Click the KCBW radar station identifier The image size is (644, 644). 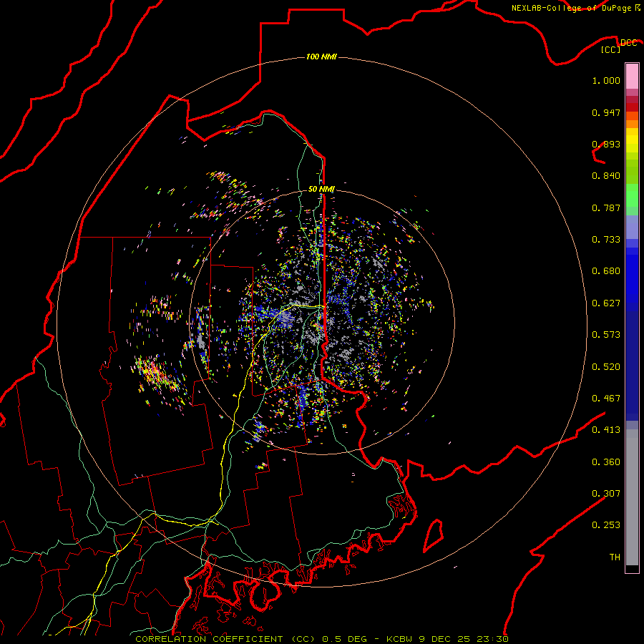(401, 639)
